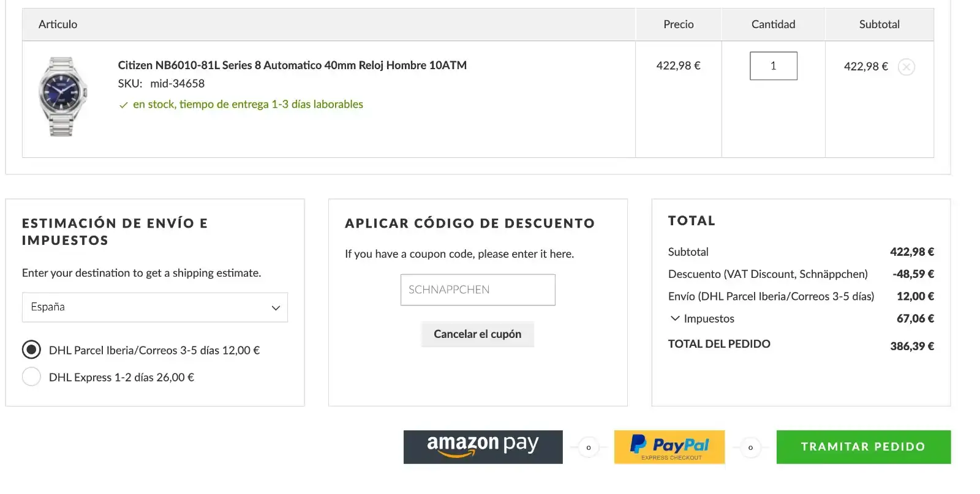The height and width of the screenshot is (494, 980).
Task: Remove the Citizen watch from cart
Action: (x=907, y=67)
